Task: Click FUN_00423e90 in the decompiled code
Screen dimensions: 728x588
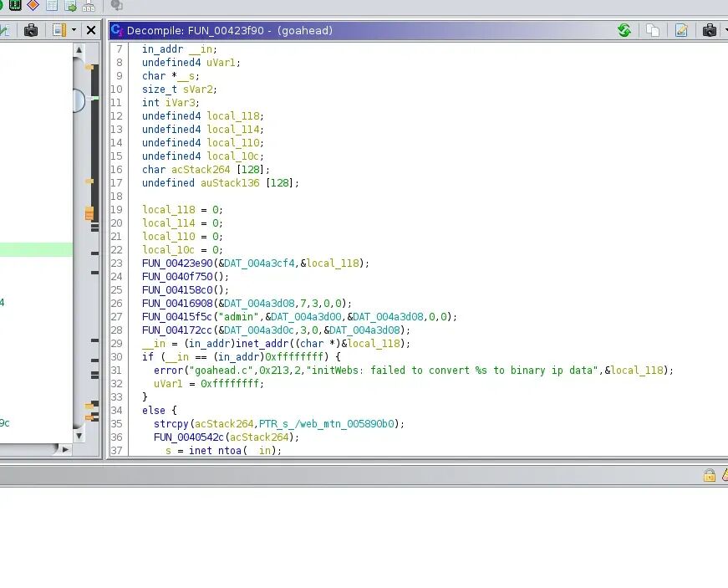Action: click(177, 263)
